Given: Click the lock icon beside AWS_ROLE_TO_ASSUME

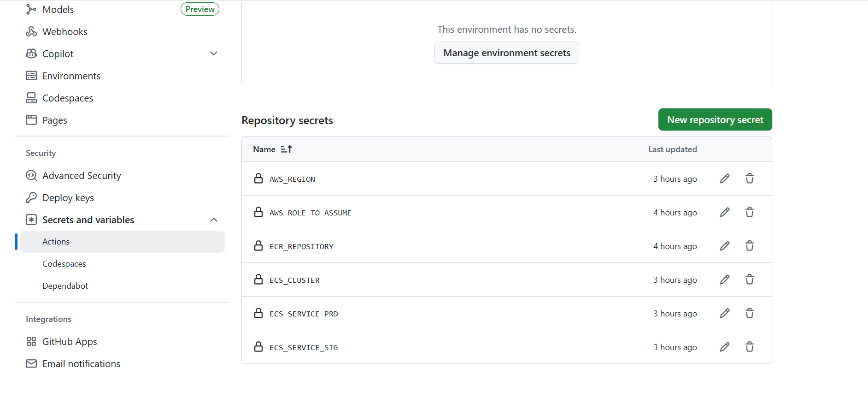Looking at the screenshot, I should (x=258, y=212).
